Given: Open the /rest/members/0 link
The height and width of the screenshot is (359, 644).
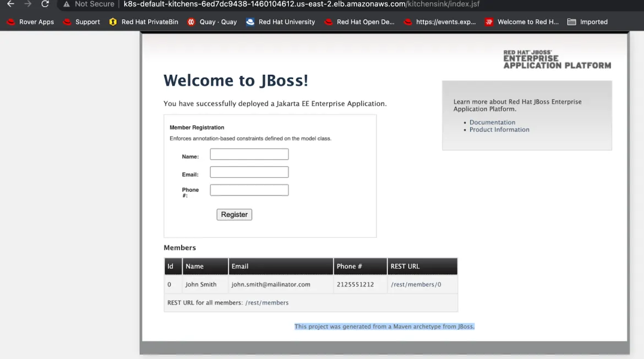Looking at the screenshot, I should pyautogui.click(x=416, y=284).
